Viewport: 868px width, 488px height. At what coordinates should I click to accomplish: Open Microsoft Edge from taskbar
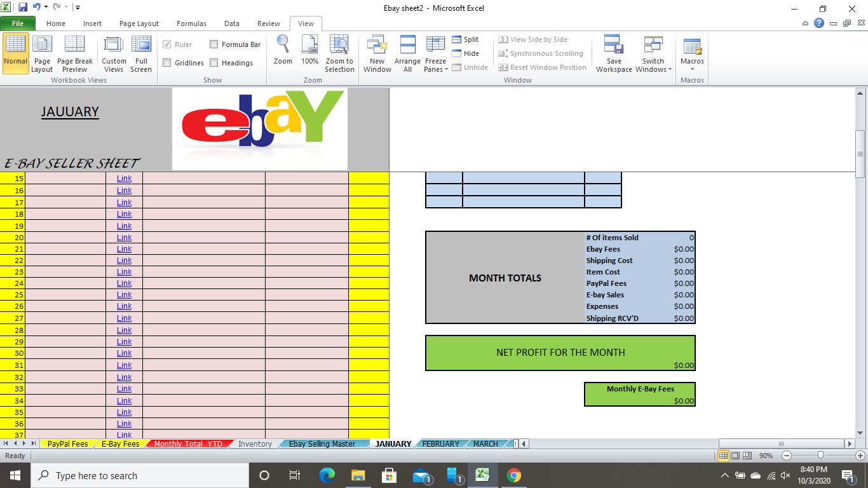327,475
